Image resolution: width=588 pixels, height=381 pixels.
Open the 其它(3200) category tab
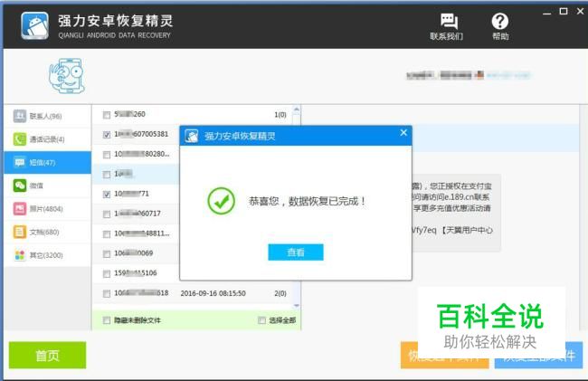click(48, 255)
